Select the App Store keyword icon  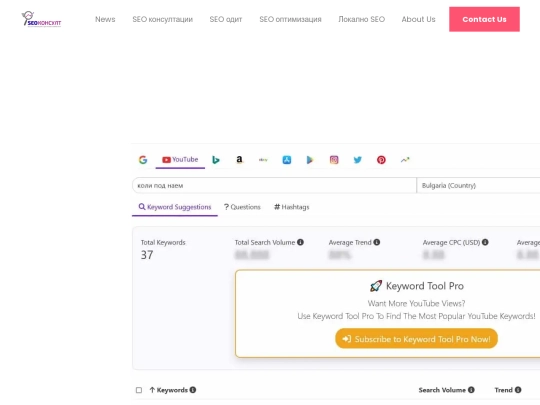pos(287,160)
